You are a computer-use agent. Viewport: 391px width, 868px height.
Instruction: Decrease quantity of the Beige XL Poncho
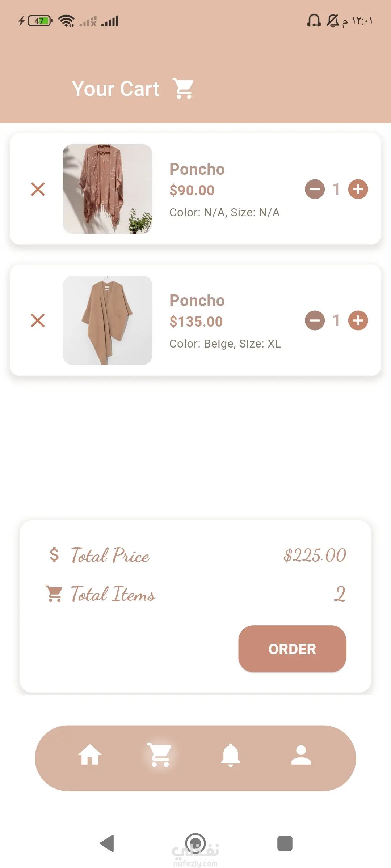pyautogui.click(x=315, y=320)
